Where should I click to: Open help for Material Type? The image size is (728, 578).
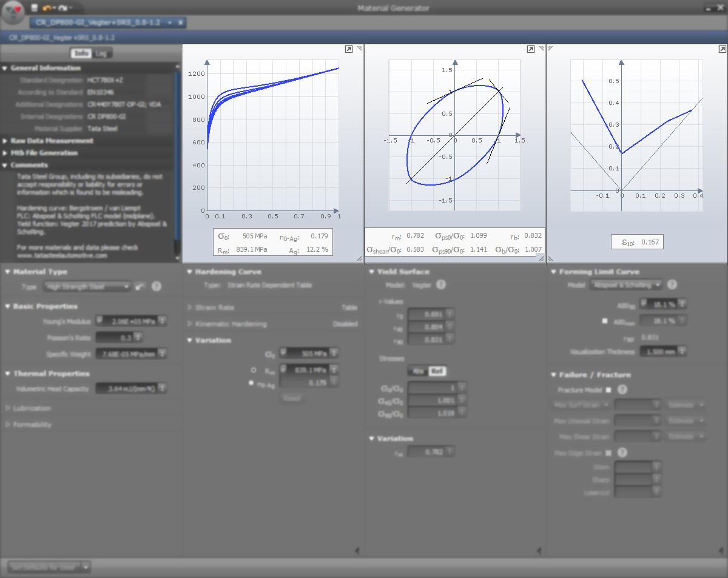(x=157, y=286)
